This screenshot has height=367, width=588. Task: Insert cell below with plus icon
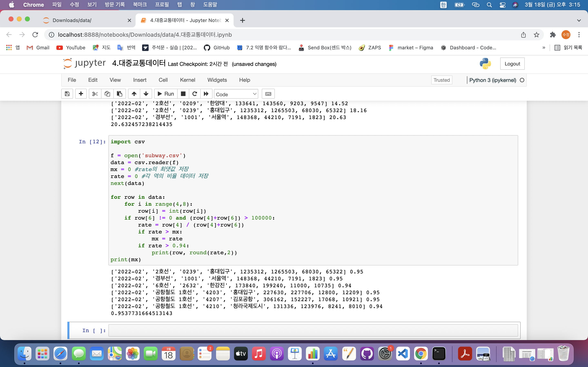point(81,94)
